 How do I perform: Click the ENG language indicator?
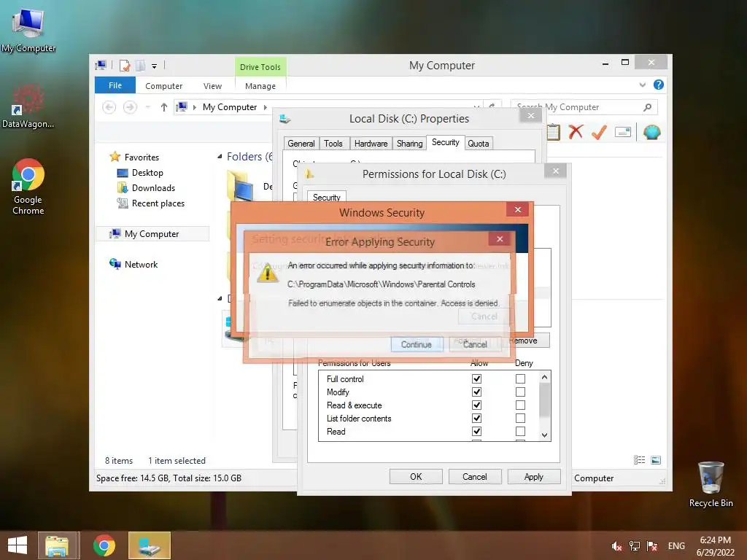click(x=676, y=546)
